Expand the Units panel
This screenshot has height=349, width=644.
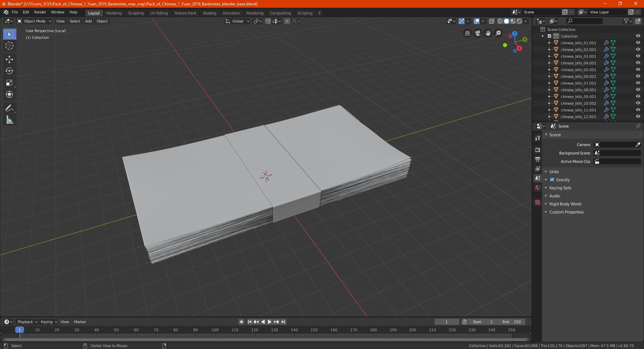554,172
